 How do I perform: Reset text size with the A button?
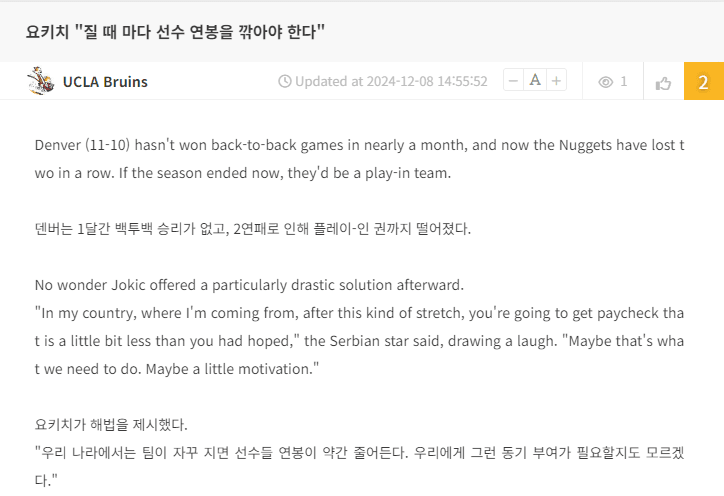[x=535, y=81]
